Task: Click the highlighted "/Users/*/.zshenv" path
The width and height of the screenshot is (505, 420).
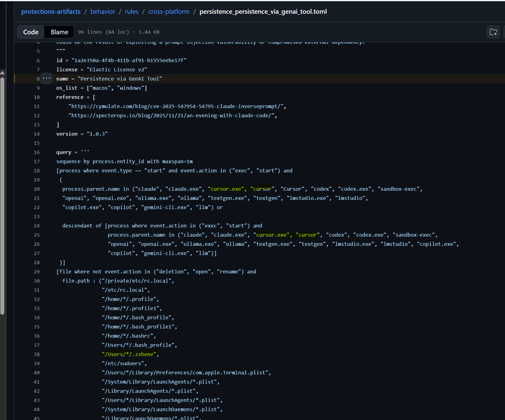Action: [x=129, y=354]
